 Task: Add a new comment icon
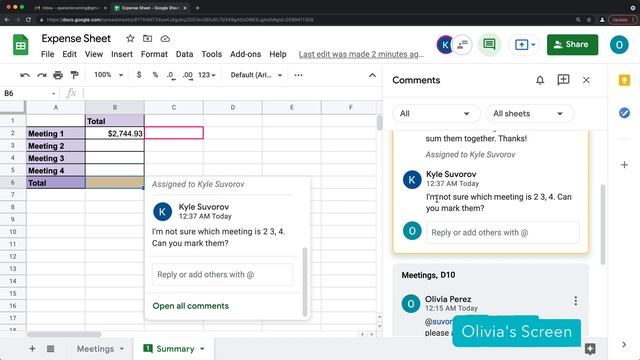[563, 80]
